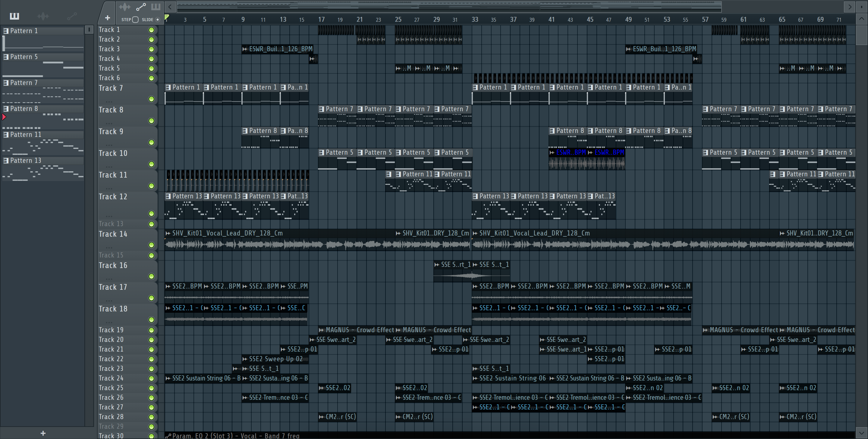Click the Track 17 name label
The height and width of the screenshot is (439, 868).
113,287
